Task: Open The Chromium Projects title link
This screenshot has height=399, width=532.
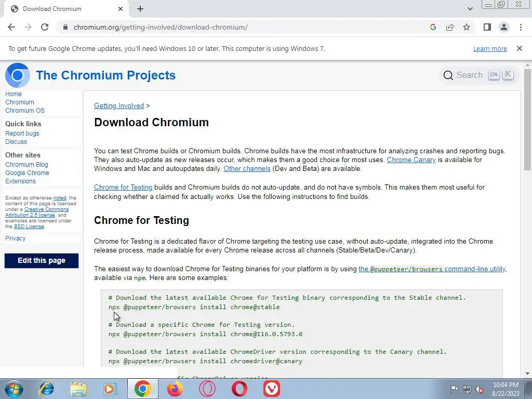Action: tap(105, 75)
